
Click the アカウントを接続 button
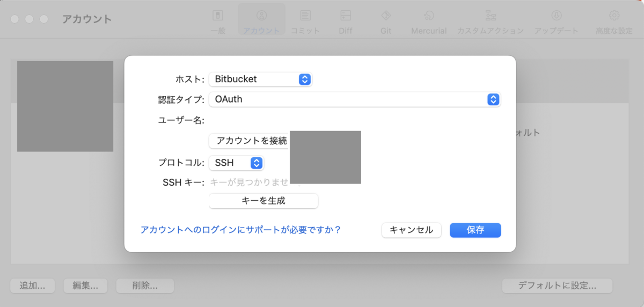[x=250, y=141]
